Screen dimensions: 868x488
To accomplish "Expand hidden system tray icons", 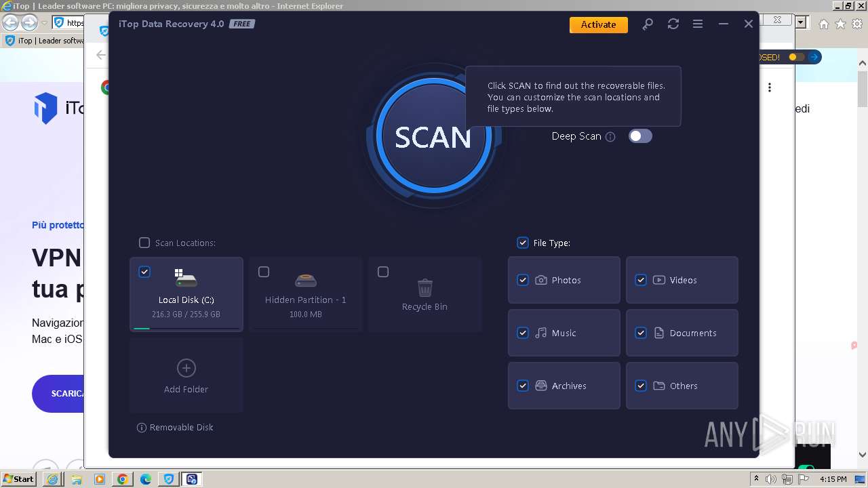I will pyautogui.click(x=757, y=479).
